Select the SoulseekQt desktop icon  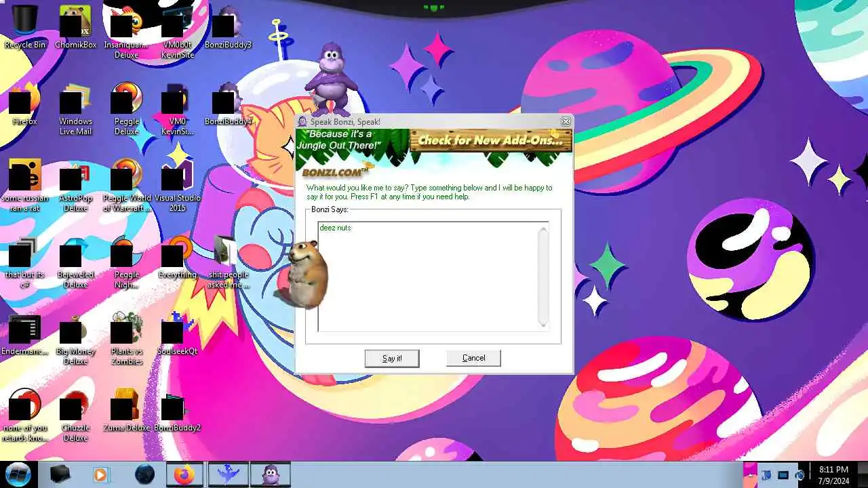177,334
